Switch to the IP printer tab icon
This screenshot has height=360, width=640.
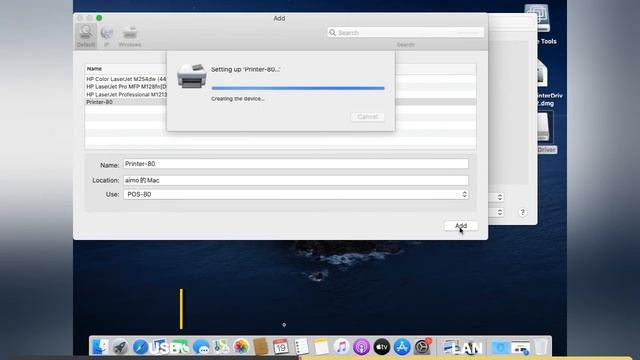coord(107,36)
